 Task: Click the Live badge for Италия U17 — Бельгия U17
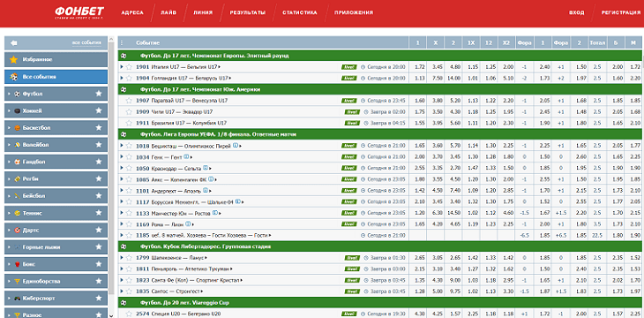[348, 66]
